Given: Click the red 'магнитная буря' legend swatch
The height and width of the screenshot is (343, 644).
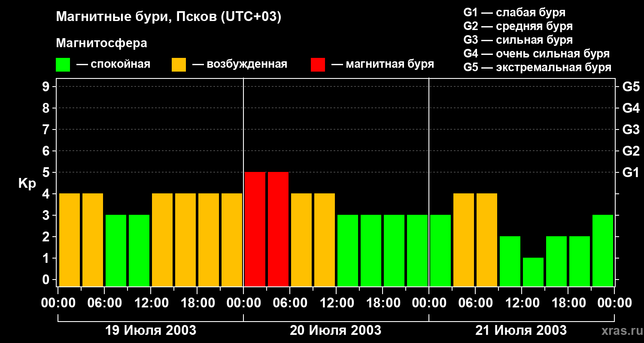Looking at the screenshot, I should point(318,65).
